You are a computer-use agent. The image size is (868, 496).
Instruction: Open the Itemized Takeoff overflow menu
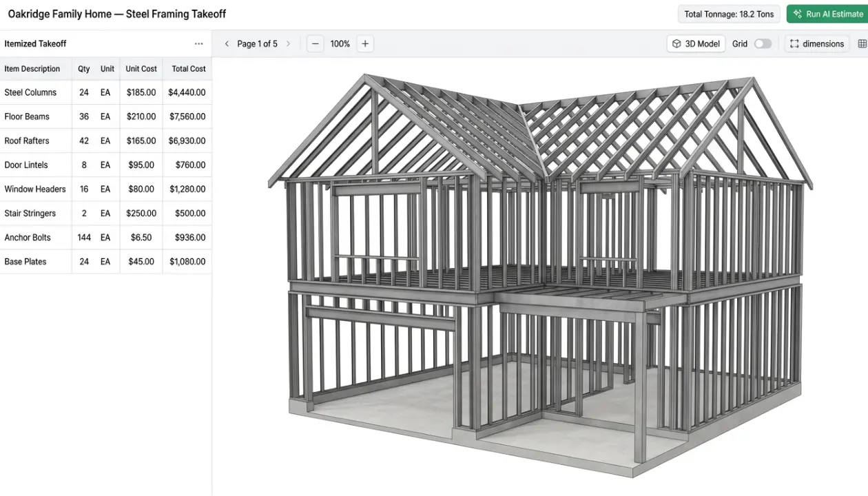point(198,43)
